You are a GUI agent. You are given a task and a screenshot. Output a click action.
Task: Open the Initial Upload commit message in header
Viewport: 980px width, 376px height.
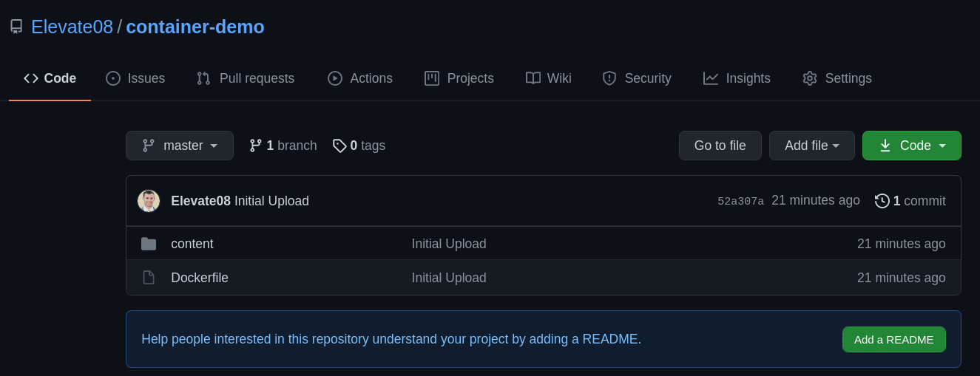[x=271, y=201]
